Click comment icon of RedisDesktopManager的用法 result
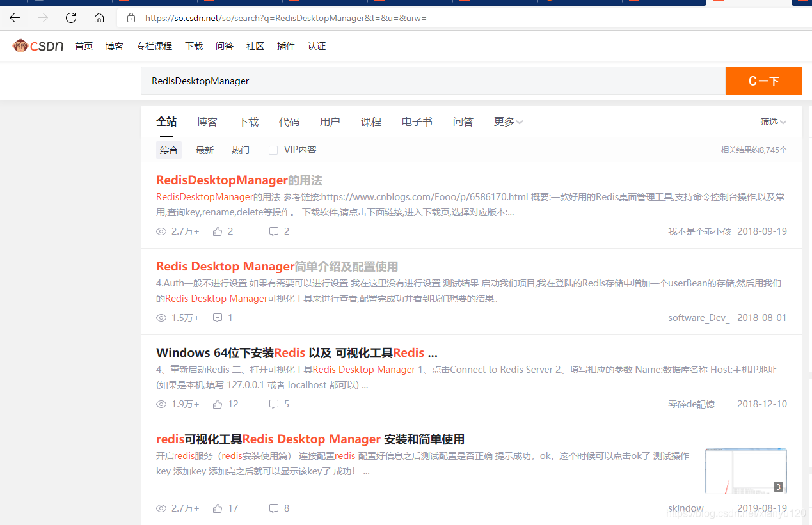Viewport: 812px width, 525px height. pos(274,231)
